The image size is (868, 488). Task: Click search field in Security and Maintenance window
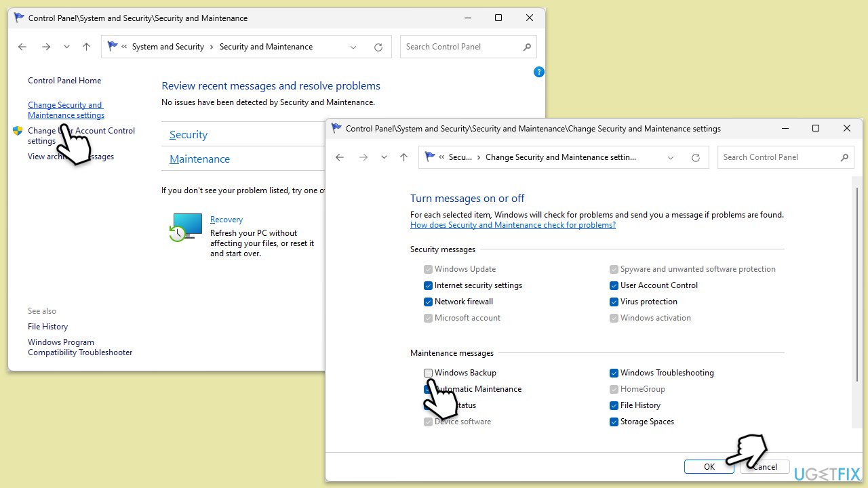469,47
